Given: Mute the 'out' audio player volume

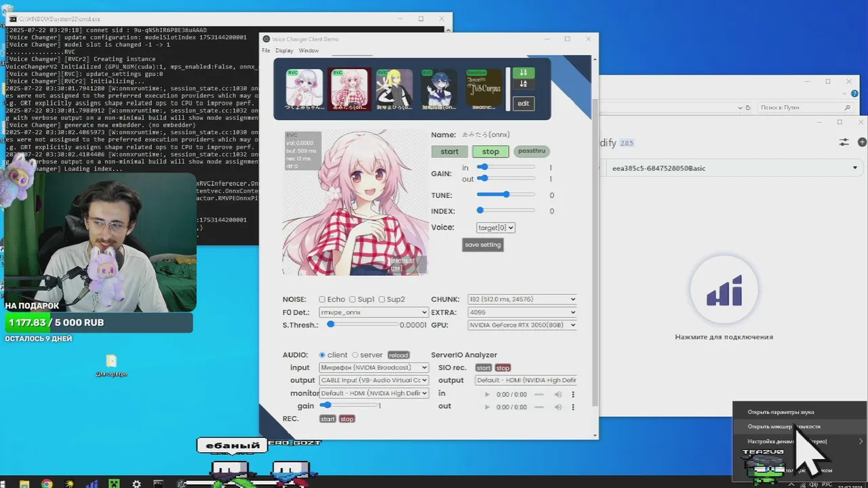Looking at the screenshot, I should click(x=559, y=407).
